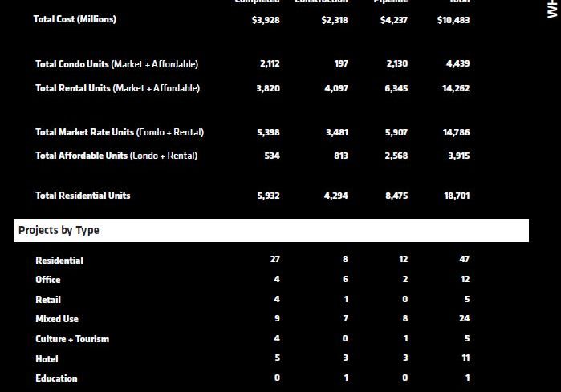Click the Residential project type label

click(x=59, y=261)
